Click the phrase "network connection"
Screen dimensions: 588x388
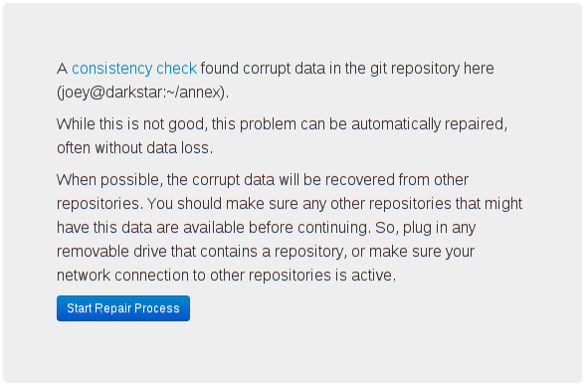point(122,276)
